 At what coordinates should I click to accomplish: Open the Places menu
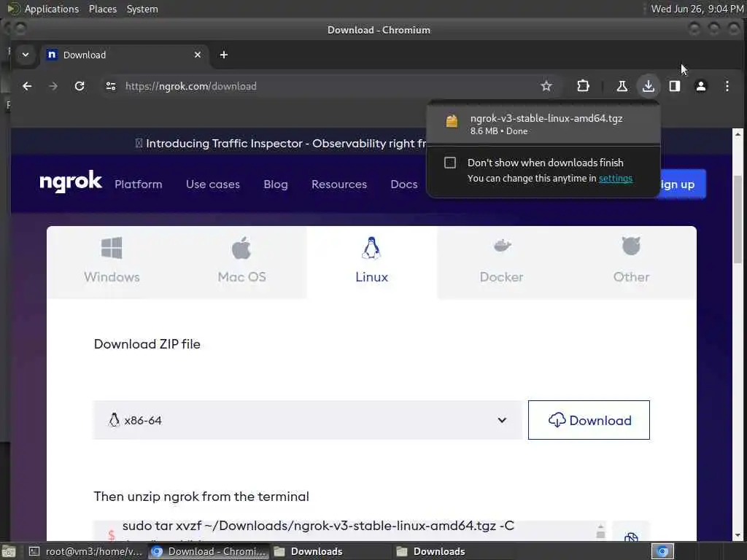click(102, 9)
